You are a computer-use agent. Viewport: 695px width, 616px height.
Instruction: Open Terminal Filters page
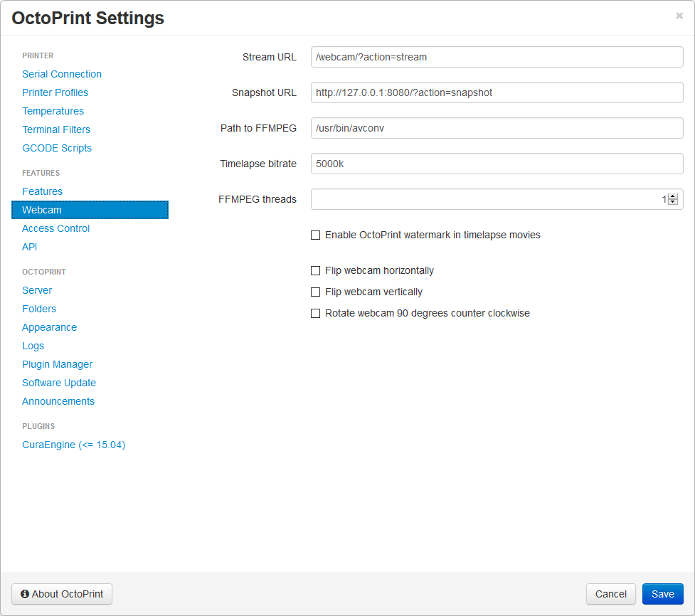pos(56,129)
